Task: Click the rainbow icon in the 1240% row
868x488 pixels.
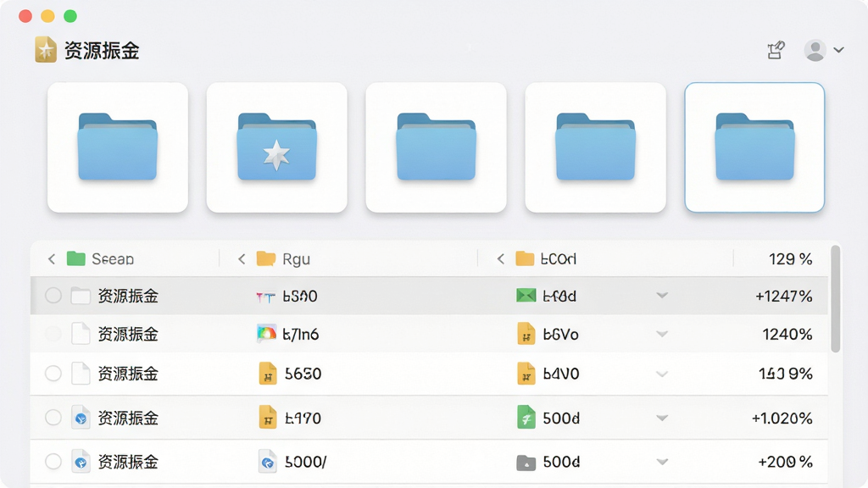Action: (x=266, y=334)
